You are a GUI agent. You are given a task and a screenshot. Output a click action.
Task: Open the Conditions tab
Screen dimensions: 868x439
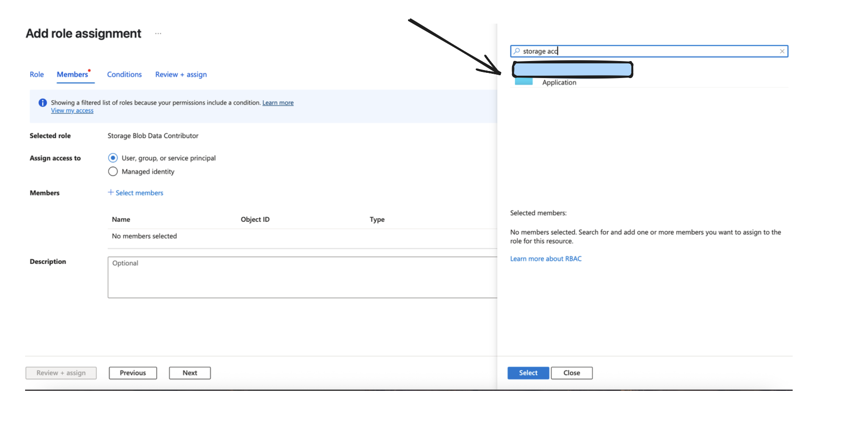coord(124,75)
